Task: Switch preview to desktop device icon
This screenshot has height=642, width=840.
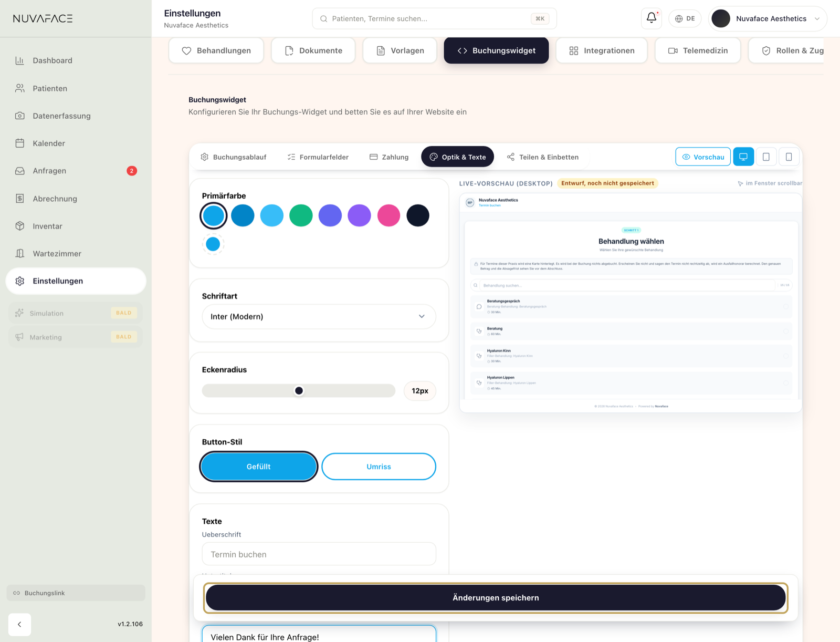Action: pyautogui.click(x=743, y=157)
